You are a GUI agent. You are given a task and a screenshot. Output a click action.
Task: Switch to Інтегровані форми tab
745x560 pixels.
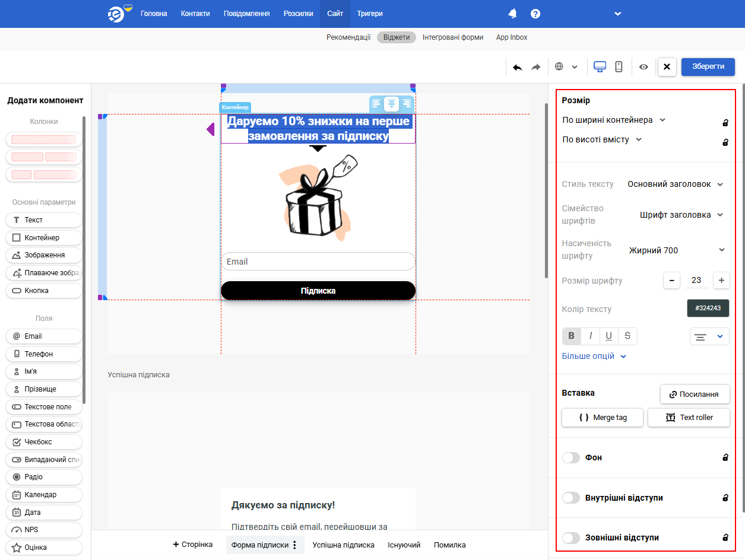tap(453, 37)
